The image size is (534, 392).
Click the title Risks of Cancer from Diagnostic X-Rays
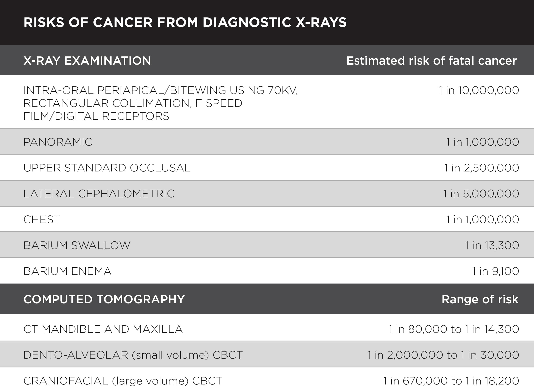185,23
